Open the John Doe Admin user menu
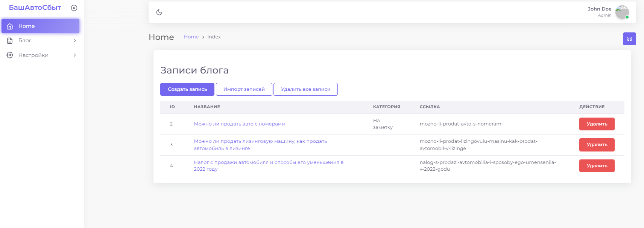Screen dimensions: 644x228 pyautogui.click(x=600, y=12)
